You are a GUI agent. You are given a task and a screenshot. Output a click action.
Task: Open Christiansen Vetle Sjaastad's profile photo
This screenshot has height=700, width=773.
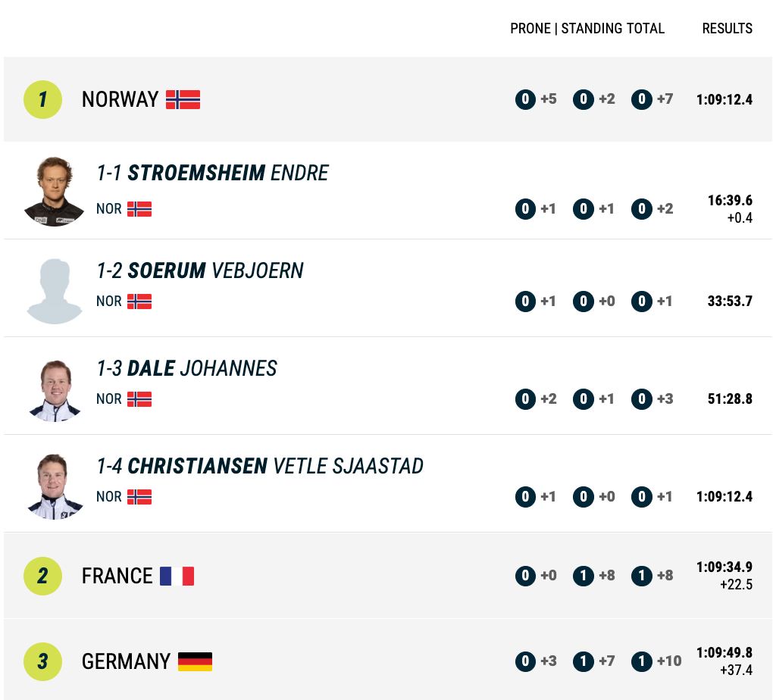click(55, 486)
